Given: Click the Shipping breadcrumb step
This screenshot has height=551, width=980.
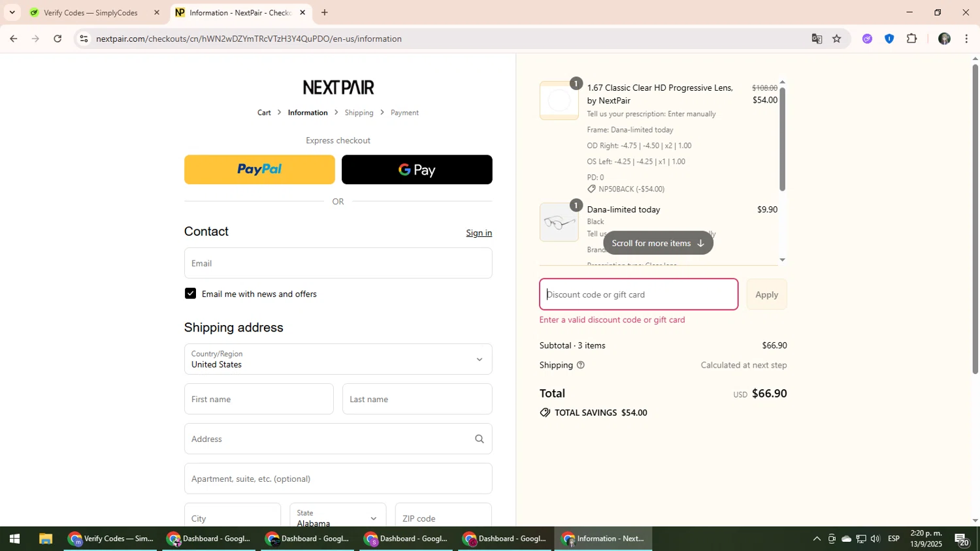Looking at the screenshot, I should point(359,113).
